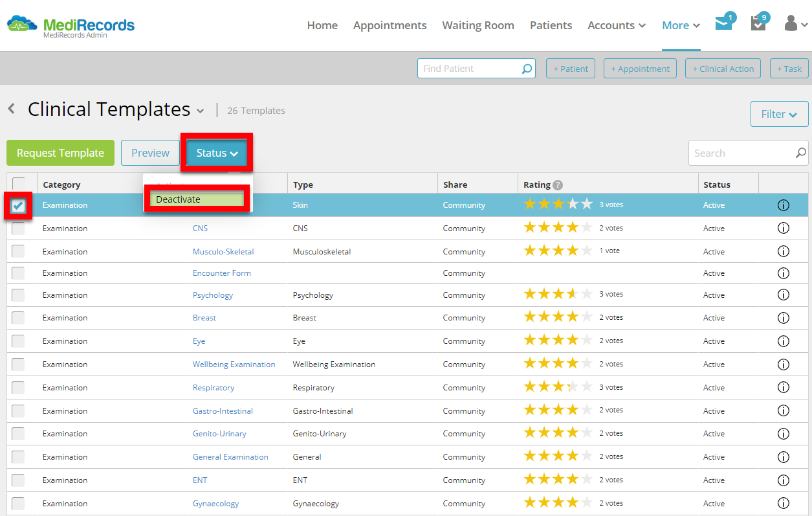
Task: Open info icon for the CNS row
Action: [x=783, y=229]
